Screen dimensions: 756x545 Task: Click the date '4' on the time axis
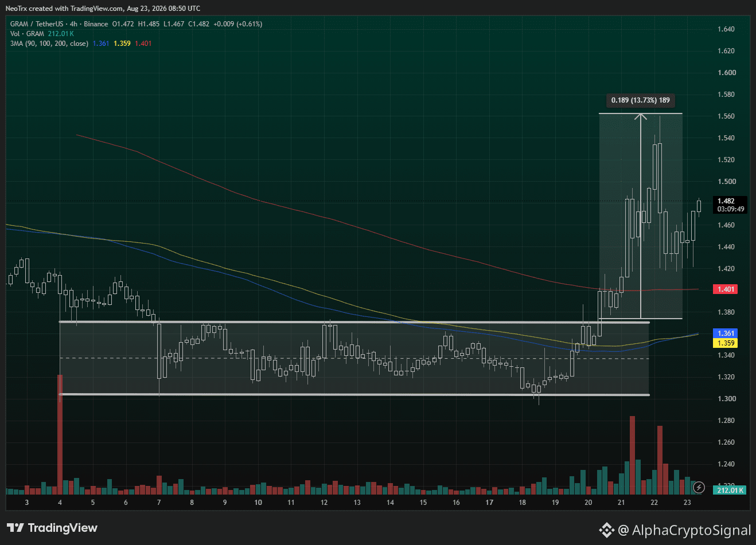pos(60,503)
